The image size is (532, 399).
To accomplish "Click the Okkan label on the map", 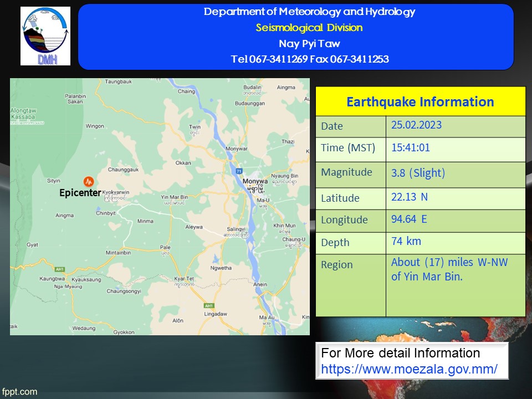I will [183, 163].
